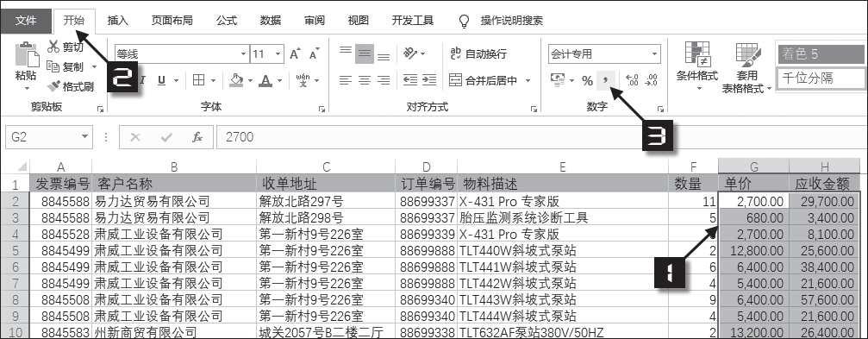This screenshot has width=868, height=339.
Task: Open 数字 number dialog launcher
Action: coord(660,110)
